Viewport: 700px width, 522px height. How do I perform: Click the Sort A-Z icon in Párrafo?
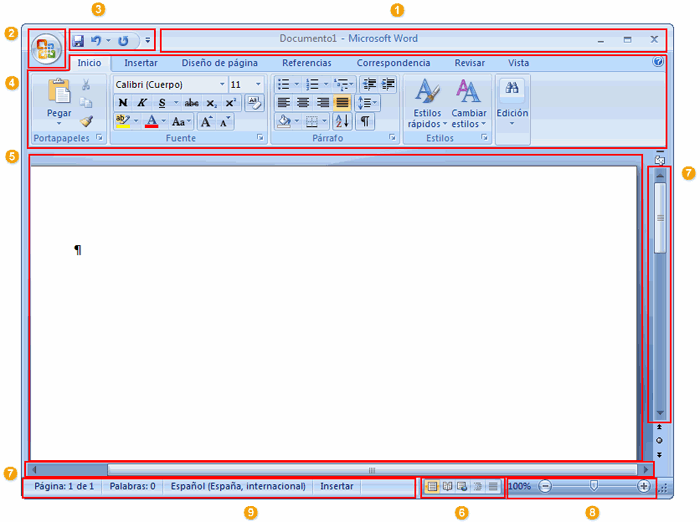click(342, 121)
